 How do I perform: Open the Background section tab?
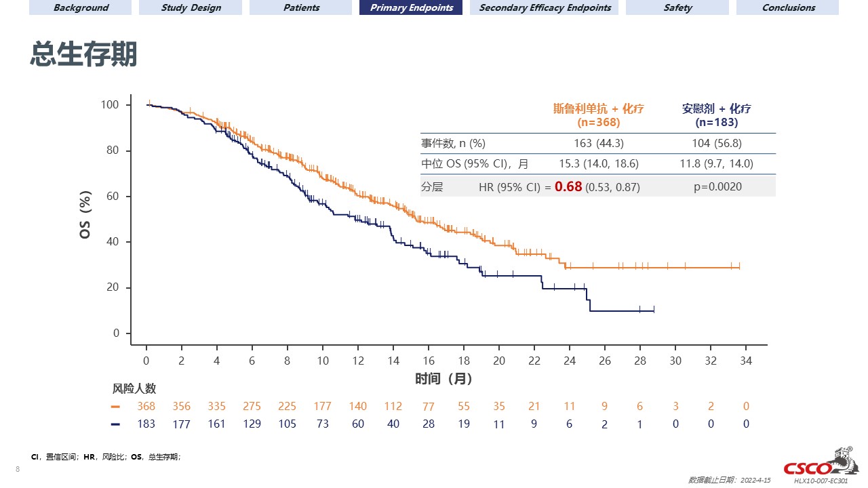click(81, 8)
